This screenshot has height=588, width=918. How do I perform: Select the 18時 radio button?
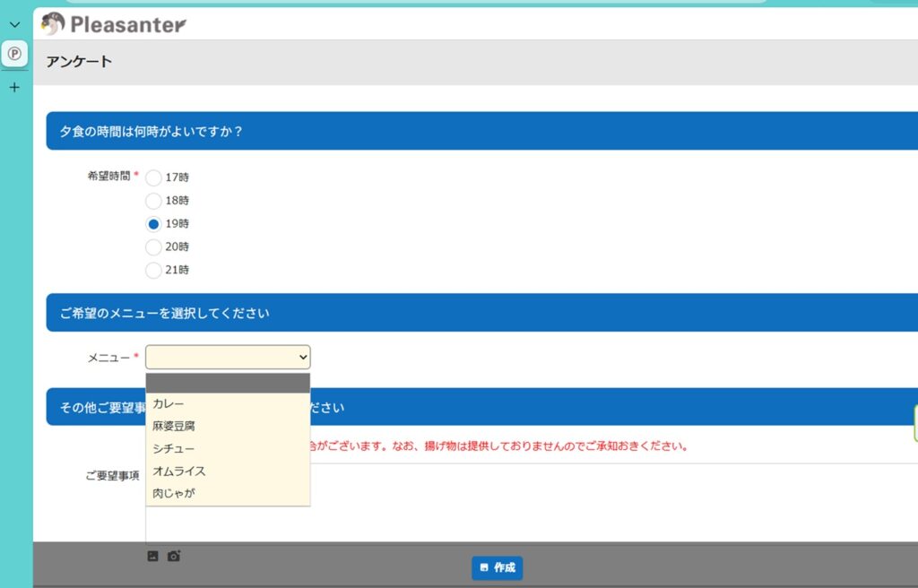(x=153, y=201)
